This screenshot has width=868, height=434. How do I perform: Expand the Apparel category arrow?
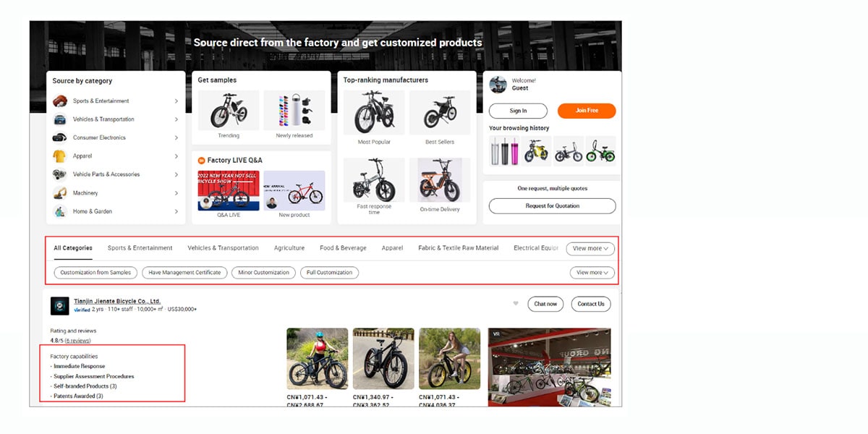[x=176, y=156]
